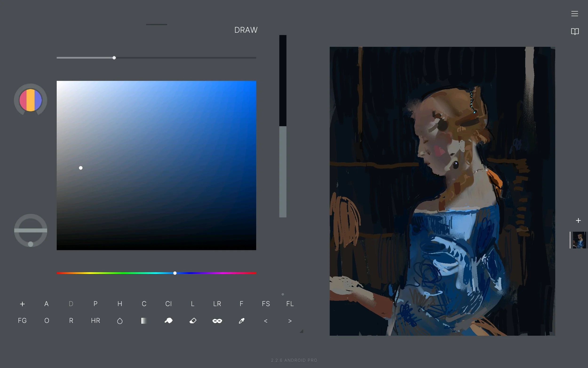Select the Smudge brush tool
Viewport: 588px width, 368px height.
point(169,320)
